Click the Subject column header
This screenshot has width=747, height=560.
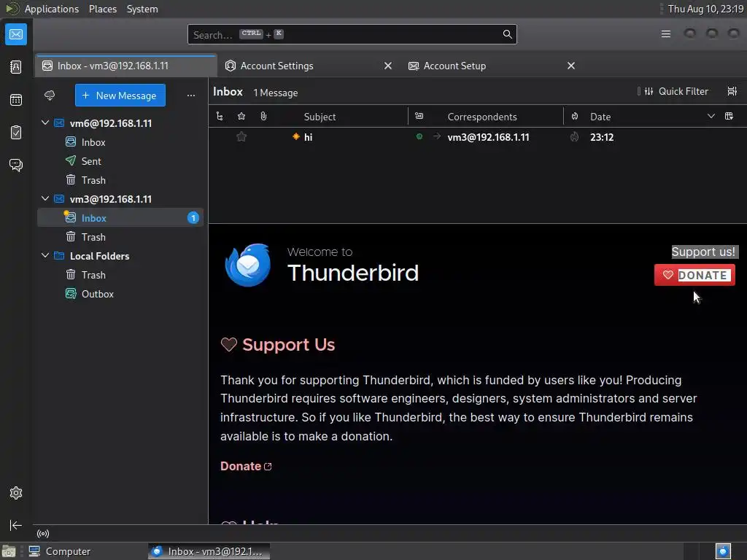[x=320, y=117]
